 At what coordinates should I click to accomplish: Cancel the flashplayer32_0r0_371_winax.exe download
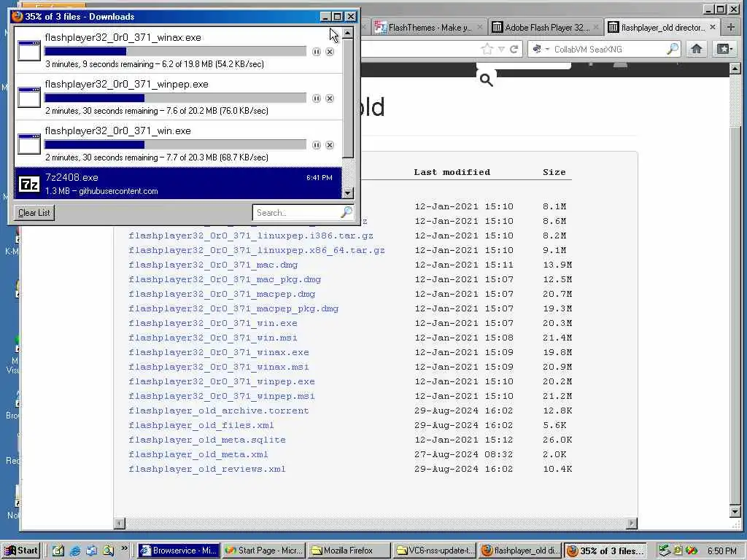click(x=330, y=52)
